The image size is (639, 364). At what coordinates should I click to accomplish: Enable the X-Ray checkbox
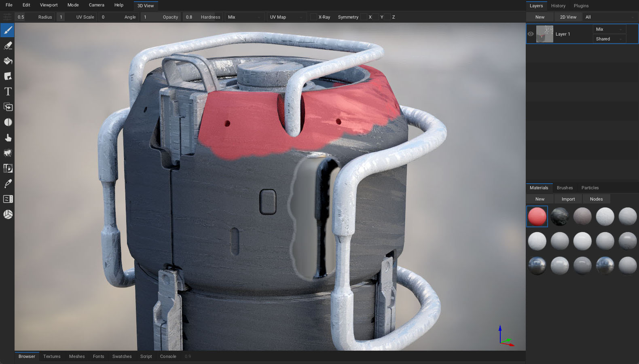(x=313, y=17)
